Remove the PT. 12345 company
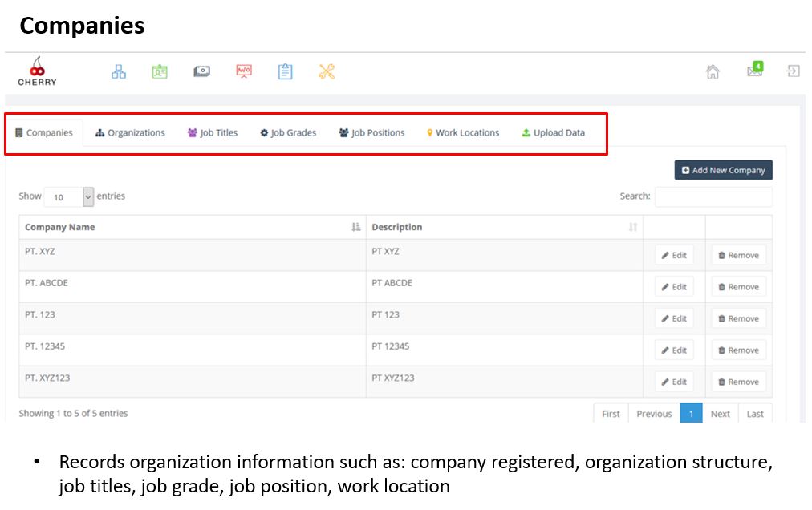Screen dimensions: 812x510 pyautogui.click(x=738, y=350)
